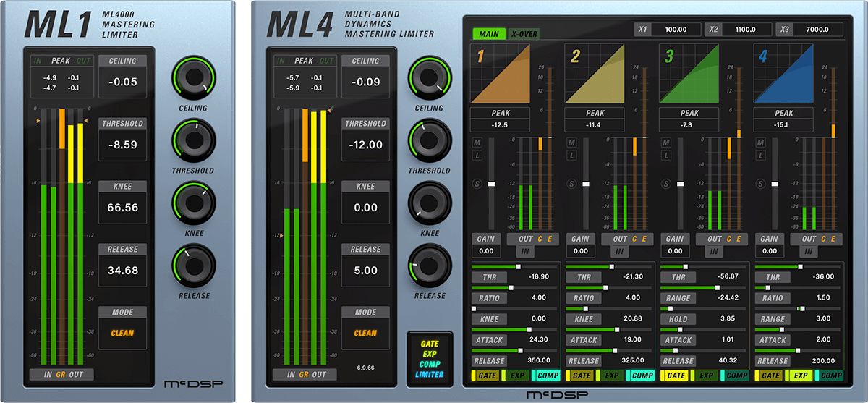
Task: Enable EXP on band 1
Action: pyautogui.click(x=516, y=376)
